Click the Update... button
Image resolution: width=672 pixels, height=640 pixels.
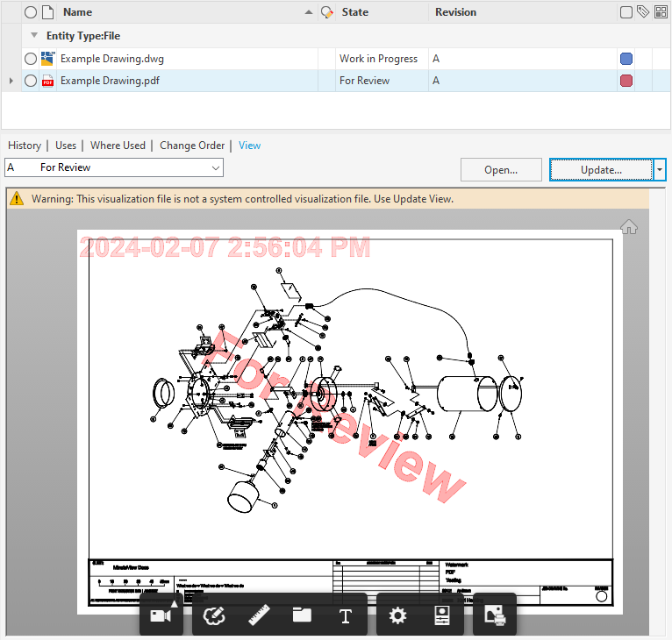[x=601, y=170]
